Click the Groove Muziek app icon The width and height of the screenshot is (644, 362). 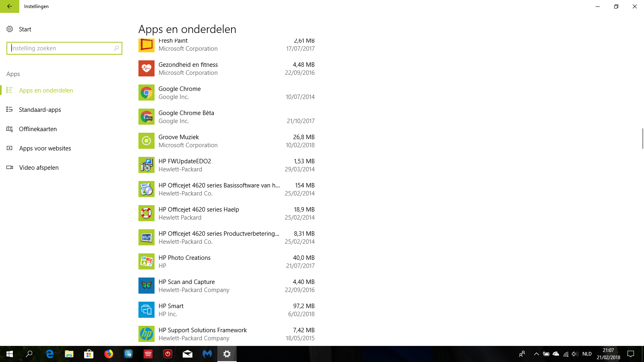(x=147, y=141)
